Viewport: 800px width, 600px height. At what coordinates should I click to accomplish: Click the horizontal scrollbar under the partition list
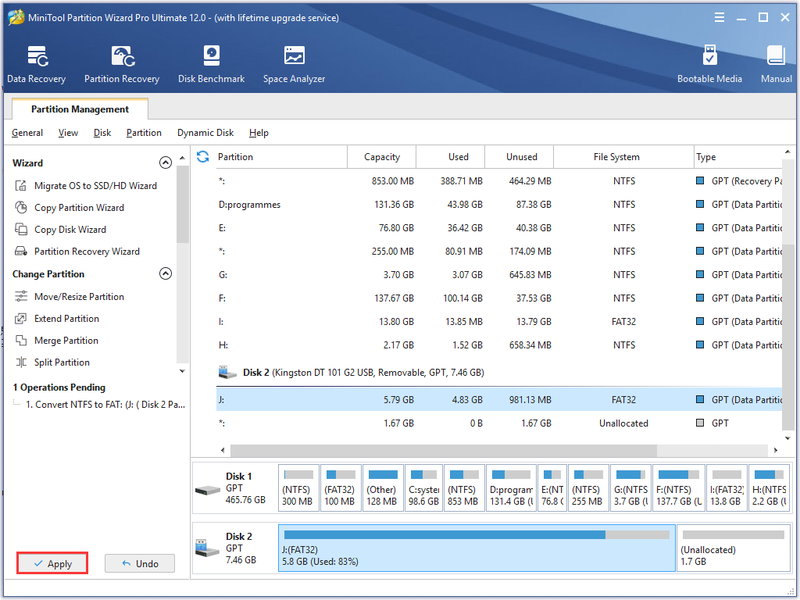point(444,451)
